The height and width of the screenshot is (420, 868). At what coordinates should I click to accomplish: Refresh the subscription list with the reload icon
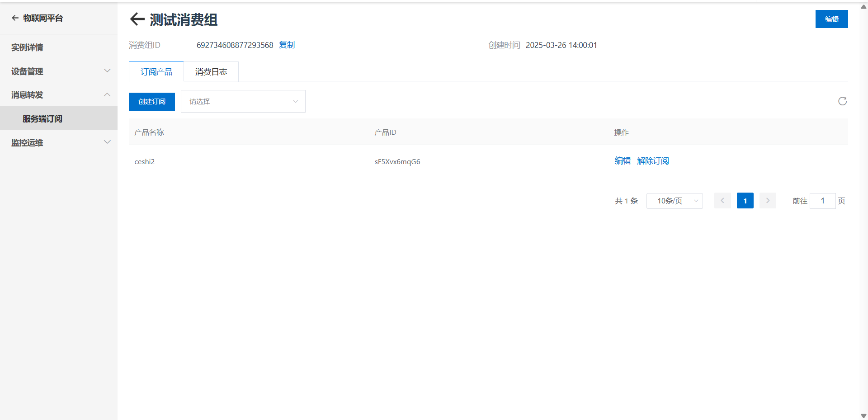point(842,101)
